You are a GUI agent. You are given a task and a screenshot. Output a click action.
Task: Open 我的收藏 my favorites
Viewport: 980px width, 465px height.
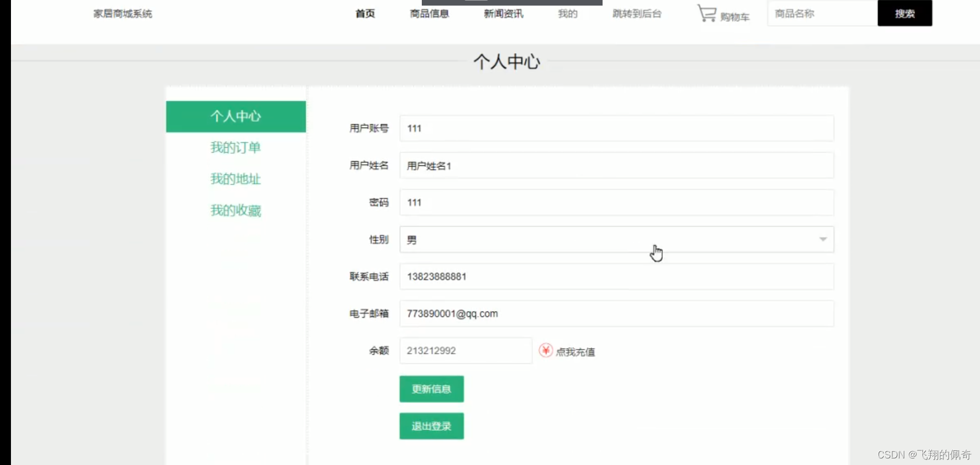236,210
